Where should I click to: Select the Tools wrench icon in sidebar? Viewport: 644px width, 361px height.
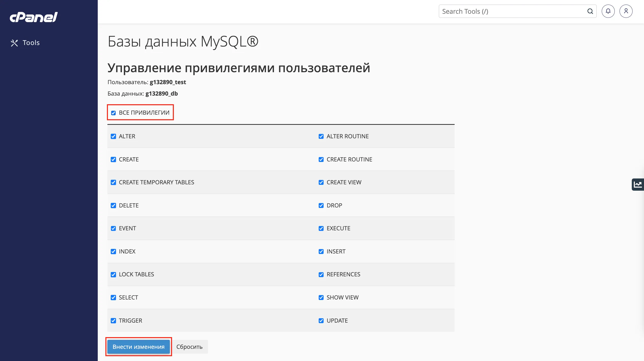point(14,43)
